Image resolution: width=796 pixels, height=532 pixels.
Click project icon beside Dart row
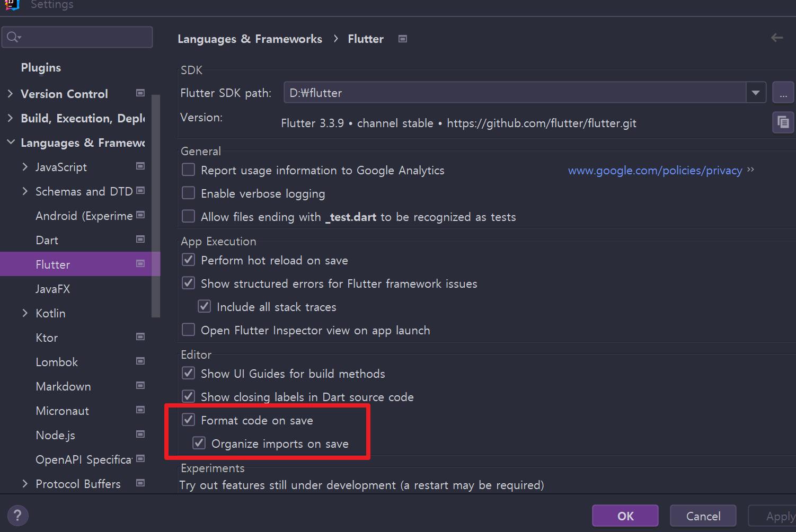point(140,240)
